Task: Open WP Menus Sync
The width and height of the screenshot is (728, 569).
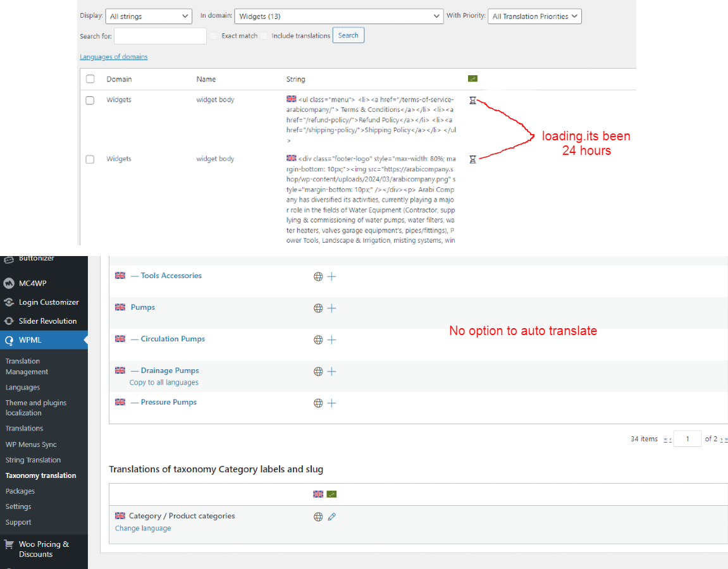Action: pyautogui.click(x=31, y=444)
